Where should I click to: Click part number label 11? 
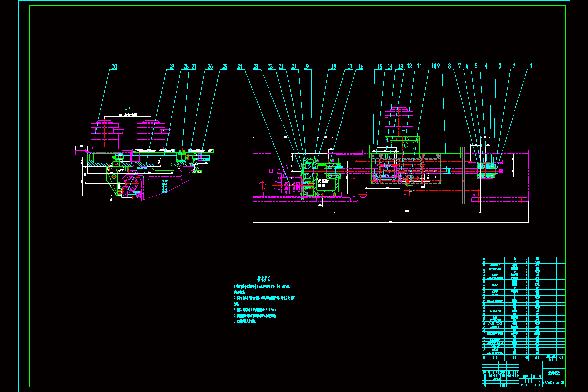pyautogui.click(x=419, y=66)
